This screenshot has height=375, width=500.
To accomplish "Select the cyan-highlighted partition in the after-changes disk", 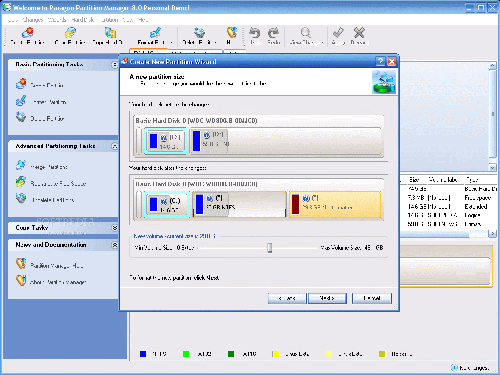I will 167,204.
